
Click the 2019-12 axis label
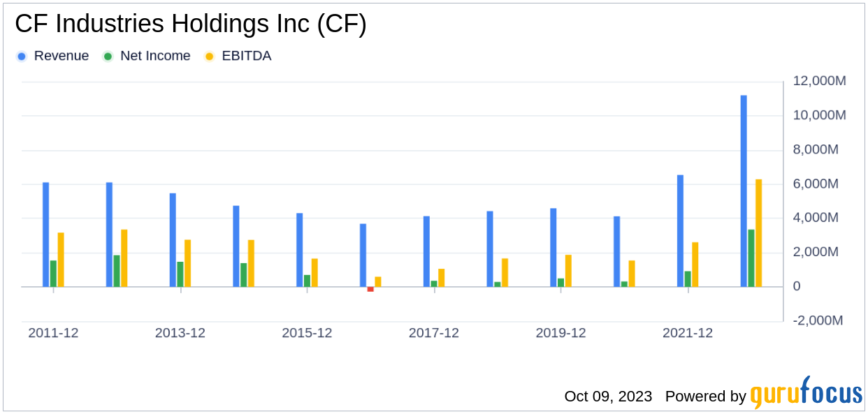coord(560,333)
